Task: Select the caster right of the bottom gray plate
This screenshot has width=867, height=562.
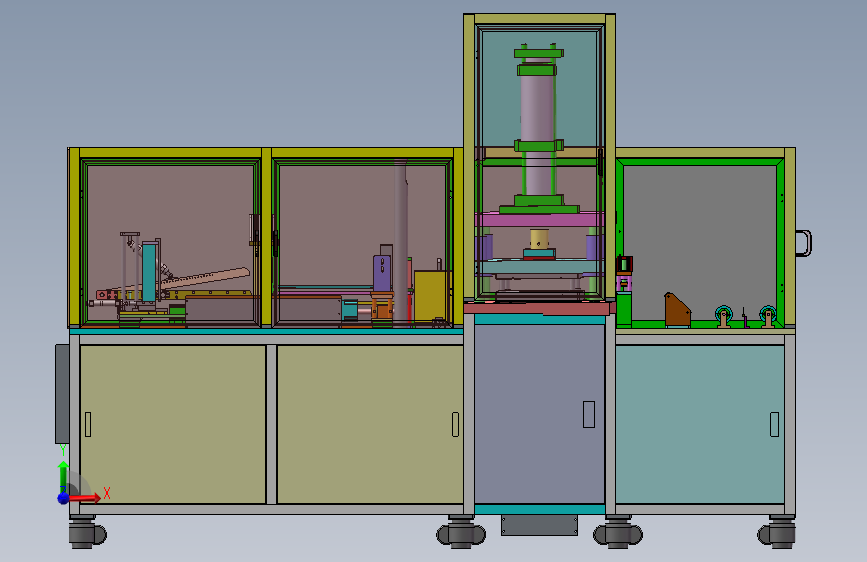Action: (x=618, y=532)
